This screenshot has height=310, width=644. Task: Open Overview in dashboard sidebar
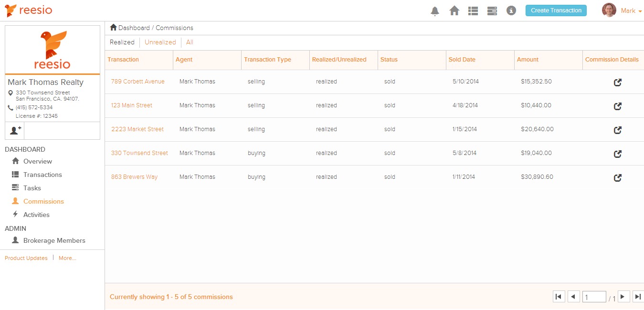[x=38, y=161]
